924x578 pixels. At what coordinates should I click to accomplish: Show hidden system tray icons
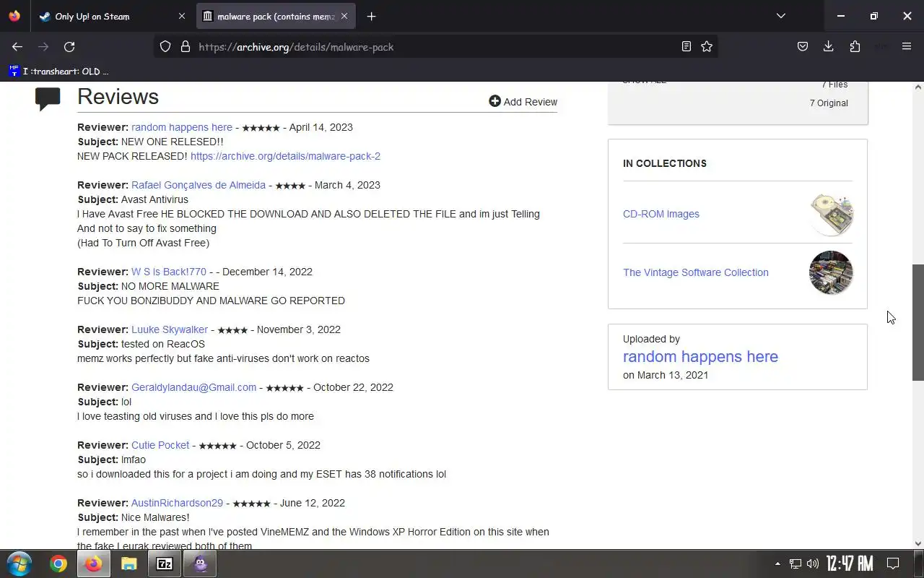(x=777, y=564)
